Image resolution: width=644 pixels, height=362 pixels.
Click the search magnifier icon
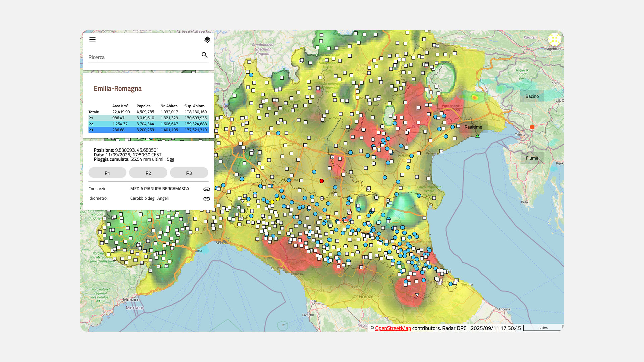click(204, 55)
